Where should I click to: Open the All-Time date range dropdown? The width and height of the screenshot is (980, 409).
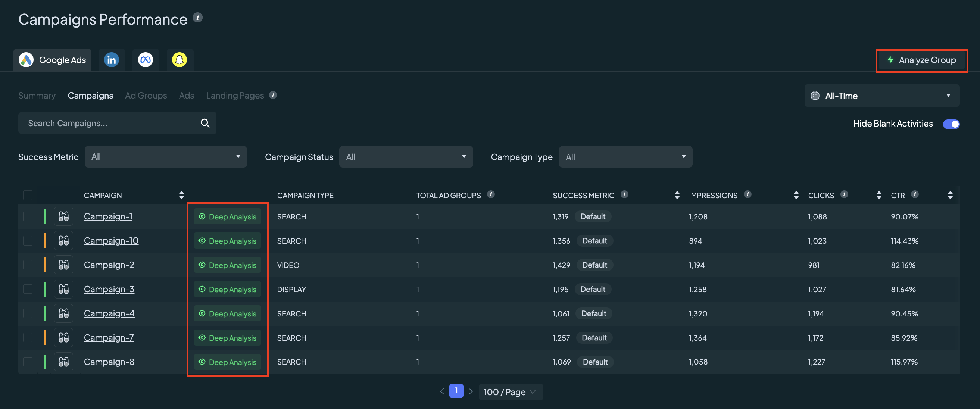(882, 96)
